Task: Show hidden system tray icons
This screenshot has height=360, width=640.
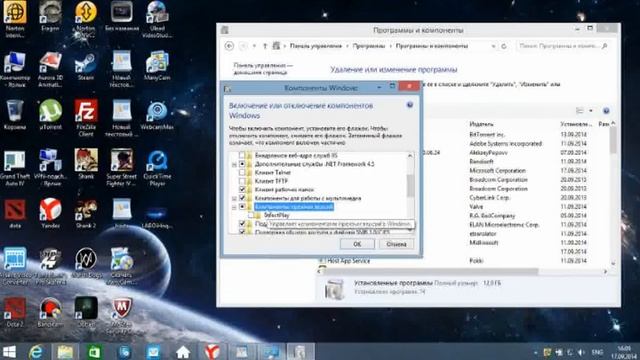Action: (536, 352)
